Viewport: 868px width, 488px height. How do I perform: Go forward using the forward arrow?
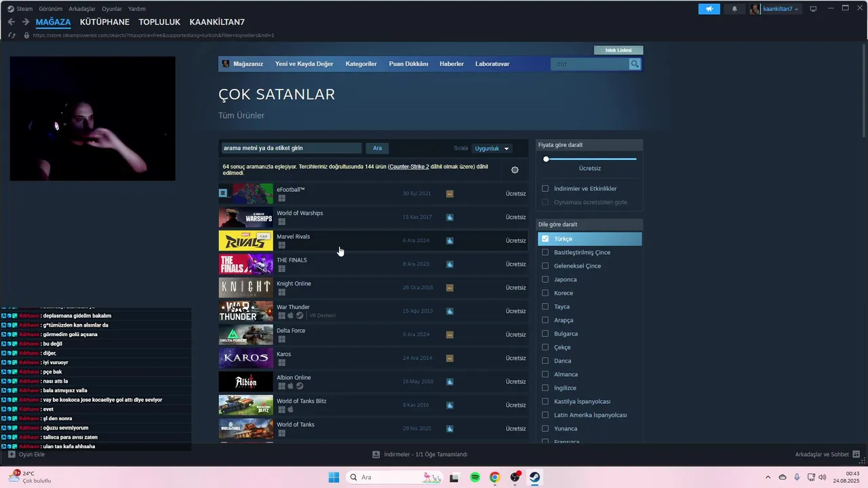(x=25, y=22)
